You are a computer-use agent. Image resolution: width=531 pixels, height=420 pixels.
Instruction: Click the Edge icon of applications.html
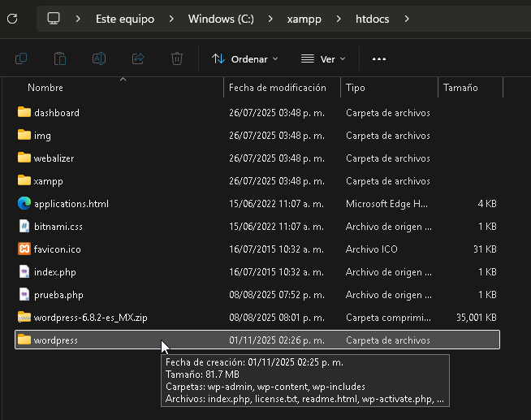(24, 203)
